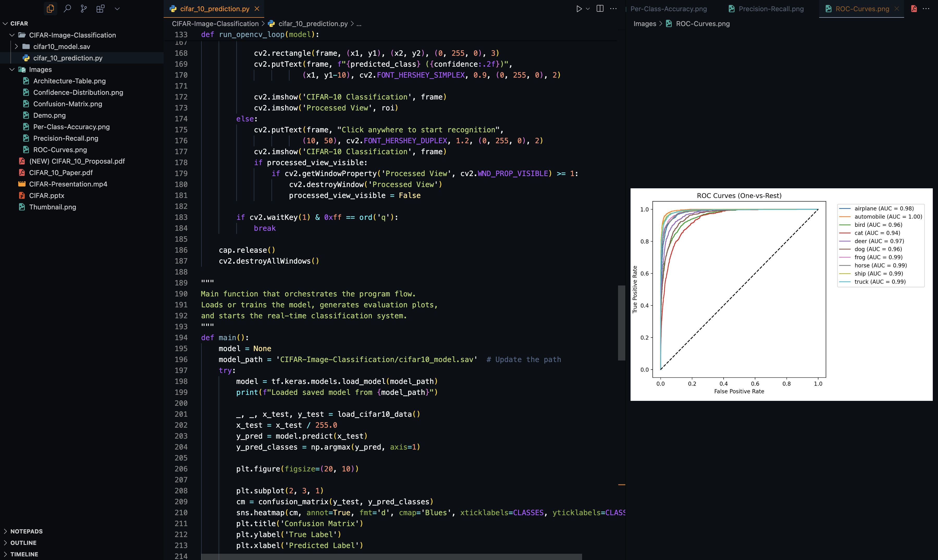Click the editor vertical scrollbar thumb
Image resolution: width=938 pixels, height=560 pixels.
(x=621, y=323)
